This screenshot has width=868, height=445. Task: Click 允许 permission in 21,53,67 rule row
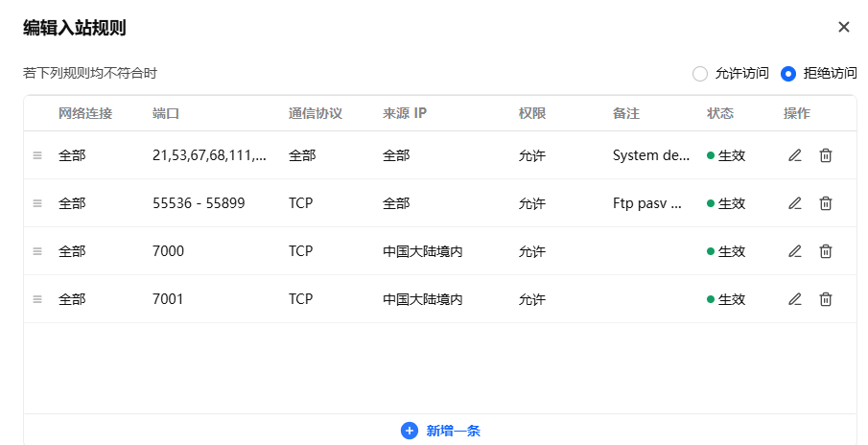(532, 155)
